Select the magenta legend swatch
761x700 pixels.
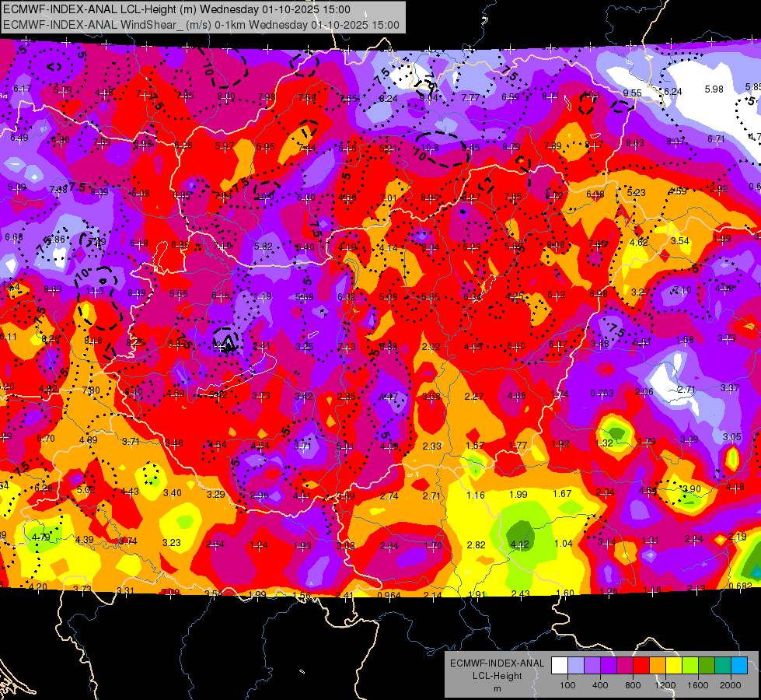[x=625, y=666]
